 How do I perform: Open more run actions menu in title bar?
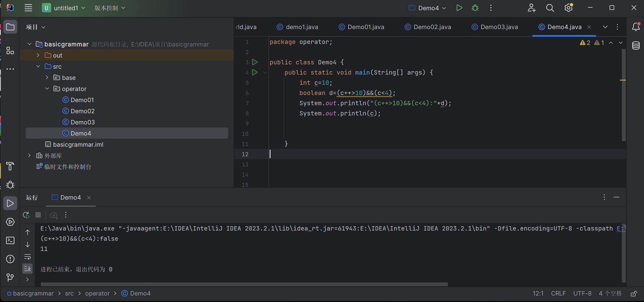(x=491, y=8)
